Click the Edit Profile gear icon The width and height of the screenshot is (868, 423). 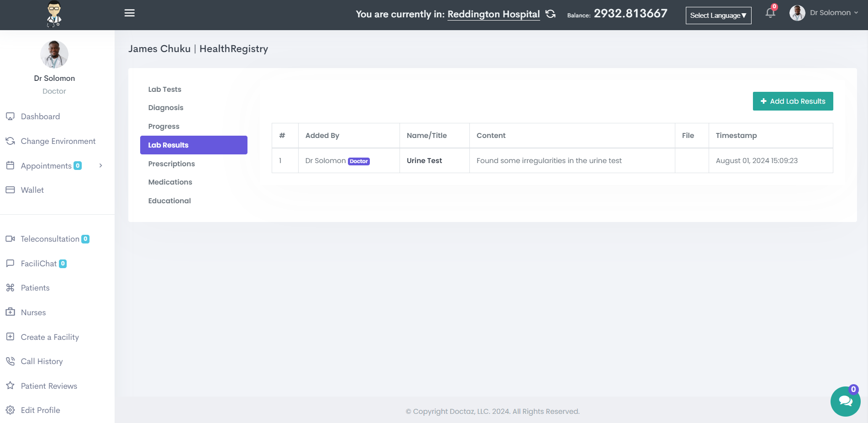click(x=10, y=410)
